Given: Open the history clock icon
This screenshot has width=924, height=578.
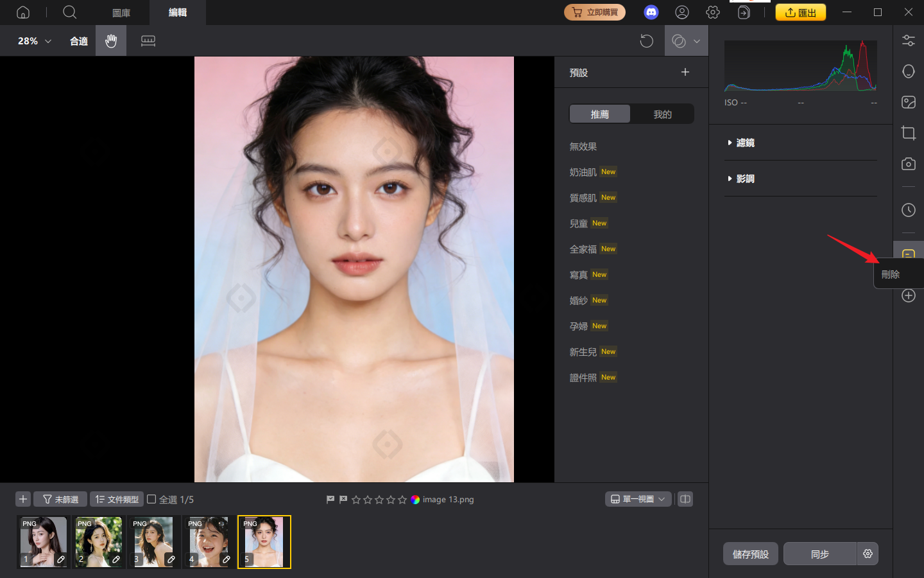Looking at the screenshot, I should tap(908, 210).
